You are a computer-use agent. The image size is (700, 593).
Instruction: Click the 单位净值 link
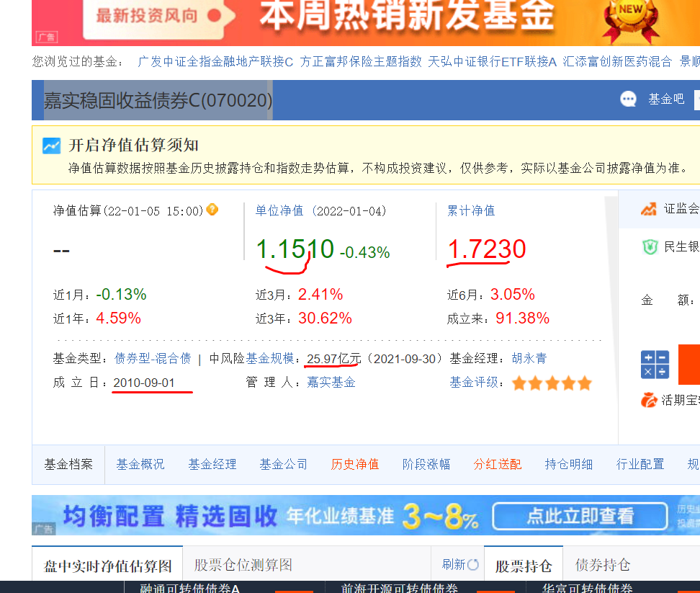tap(279, 210)
